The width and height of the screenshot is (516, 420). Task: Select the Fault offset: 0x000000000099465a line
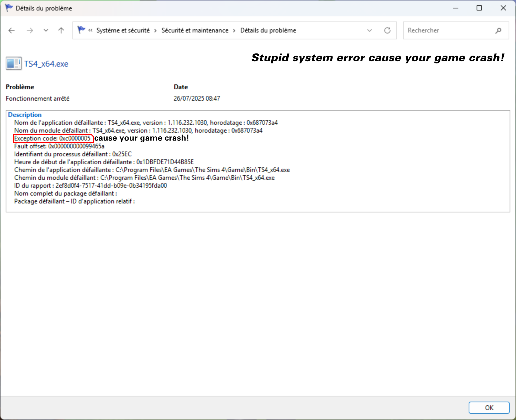[x=59, y=146]
